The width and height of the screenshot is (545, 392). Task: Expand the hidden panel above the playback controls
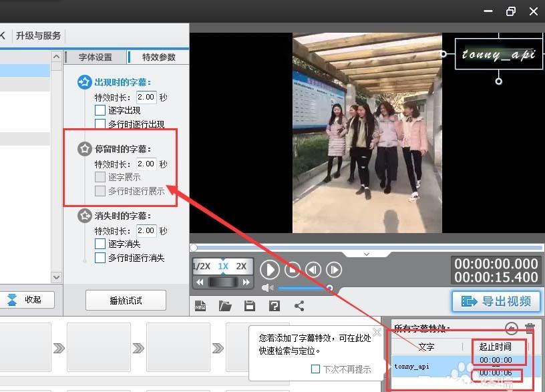tap(366, 254)
